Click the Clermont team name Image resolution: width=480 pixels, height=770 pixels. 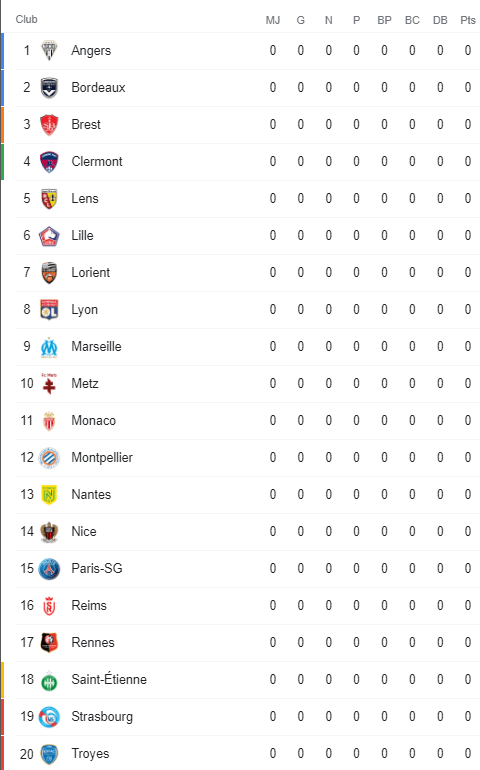[x=97, y=162]
